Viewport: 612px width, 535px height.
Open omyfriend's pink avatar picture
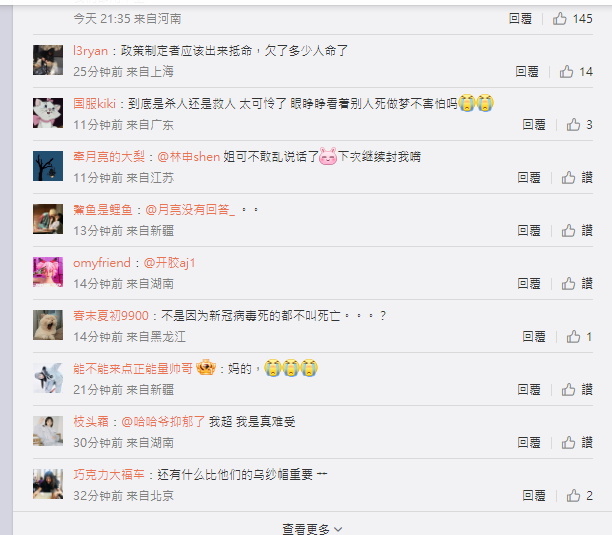pyautogui.click(x=48, y=272)
